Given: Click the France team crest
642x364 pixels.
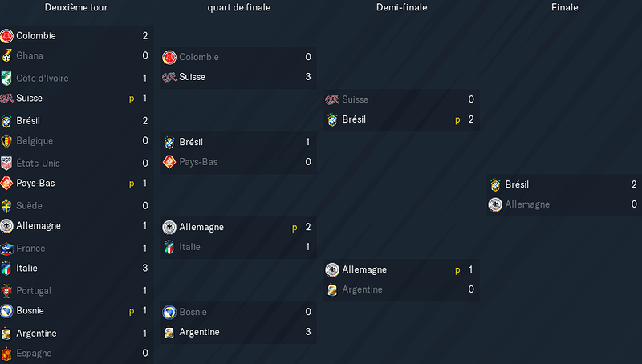Looking at the screenshot, I should (x=6, y=249).
